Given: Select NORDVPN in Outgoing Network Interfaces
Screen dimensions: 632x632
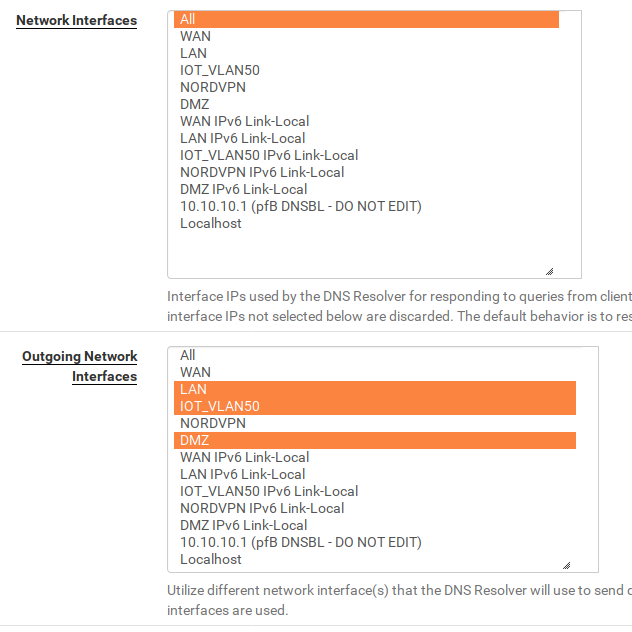Looking at the screenshot, I should pos(213,423).
